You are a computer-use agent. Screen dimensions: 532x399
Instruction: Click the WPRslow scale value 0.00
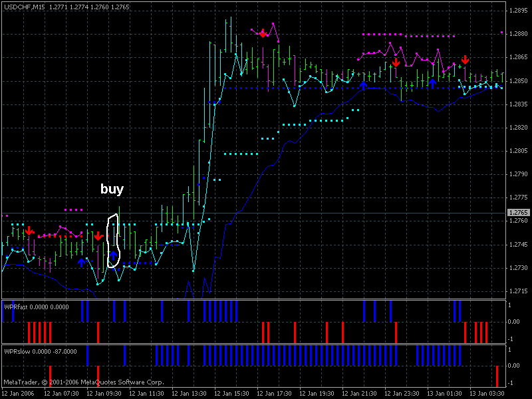[x=513, y=365]
